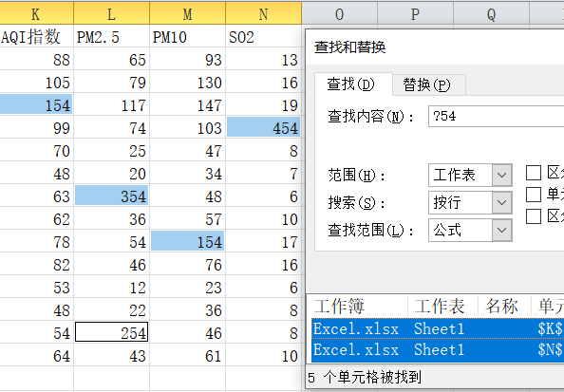Select highlighted cell 354 in PM2.5 column

[x=111, y=196]
